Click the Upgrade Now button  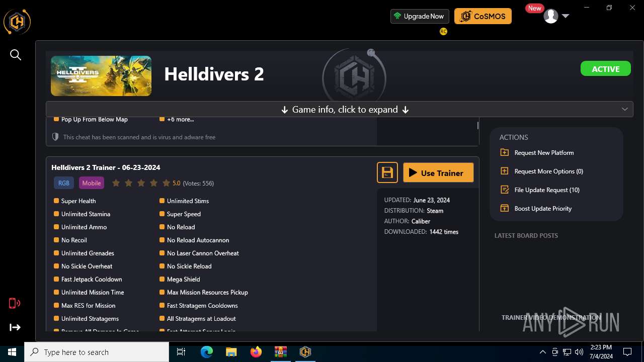pyautogui.click(x=420, y=16)
